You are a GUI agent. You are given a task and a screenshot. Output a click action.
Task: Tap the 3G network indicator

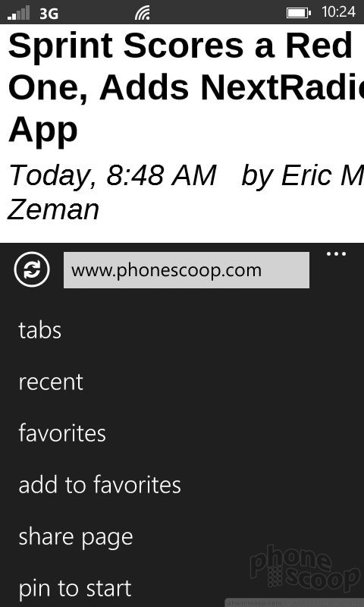point(49,14)
